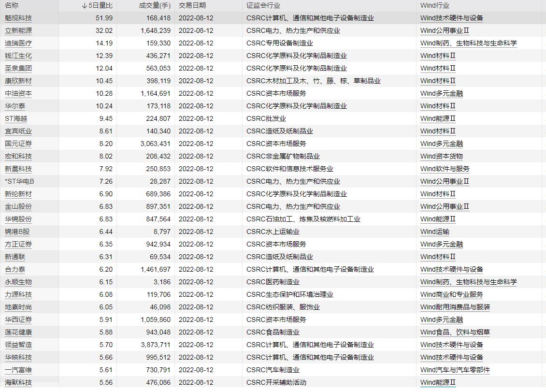Screen dimensions: 546x392
Task: Click the descending sort arrow in 5日量比 header
Action: coord(84,6)
